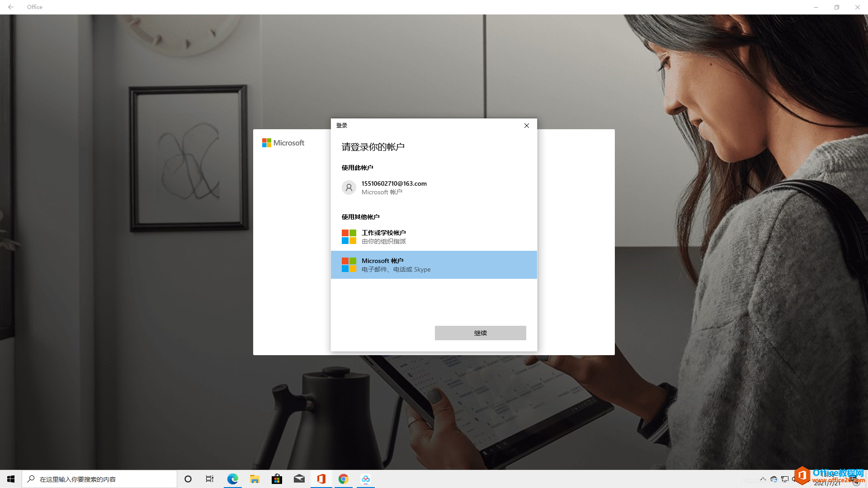Click the user avatar icon for 163.com account
The height and width of the screenshot is (488, 868).
pos(349,188)
